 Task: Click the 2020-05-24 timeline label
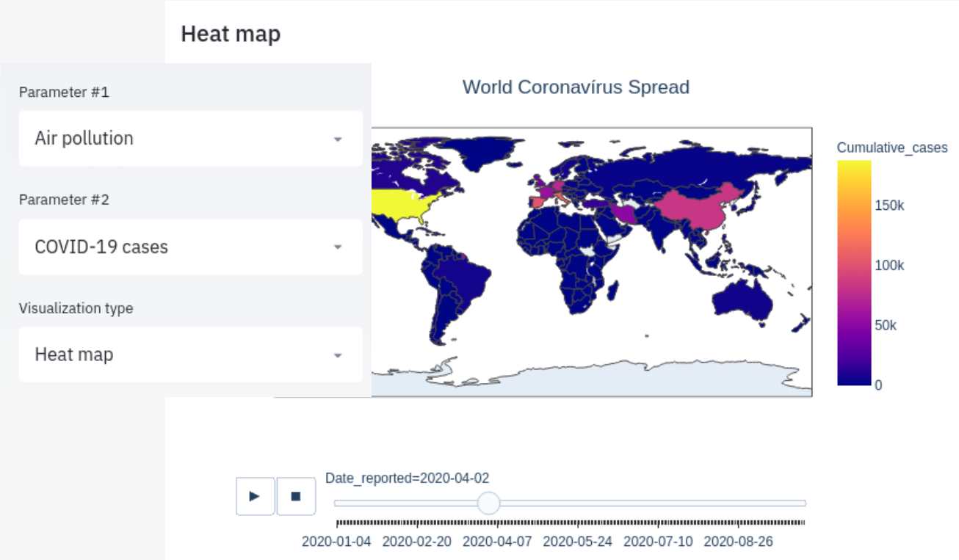click(x=577, y=542)
